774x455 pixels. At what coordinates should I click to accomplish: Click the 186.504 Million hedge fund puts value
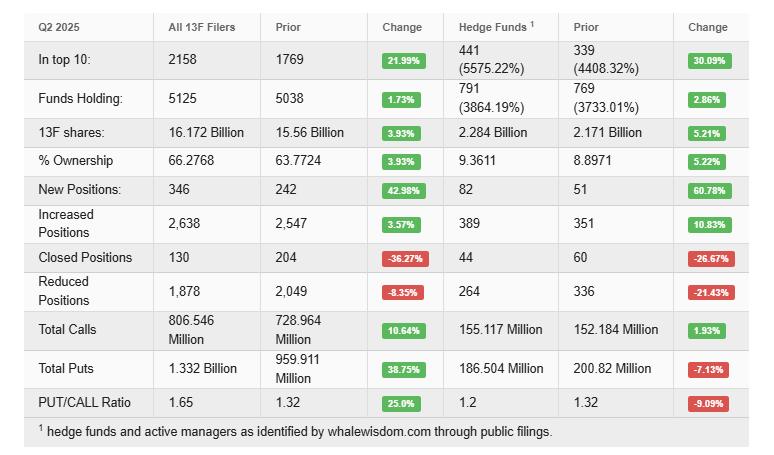point(501,369)
